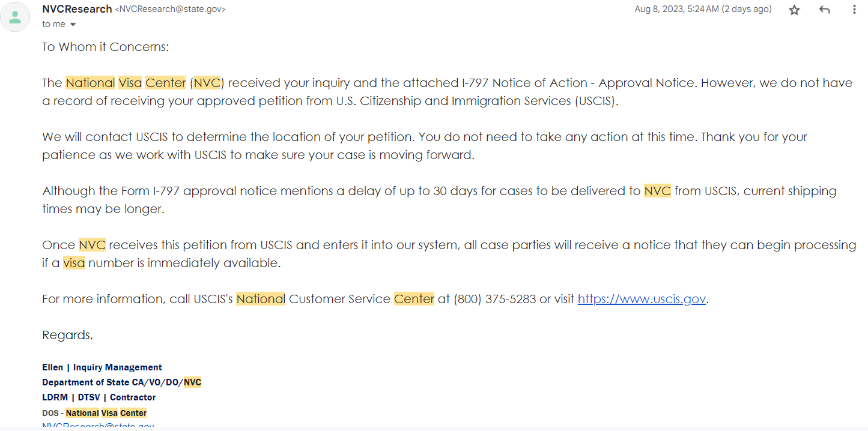This screenshot has width=868, height=431.
Task: Click the "LDRM | DTSV | Contractor" line
Action: [x=99, y=397]
